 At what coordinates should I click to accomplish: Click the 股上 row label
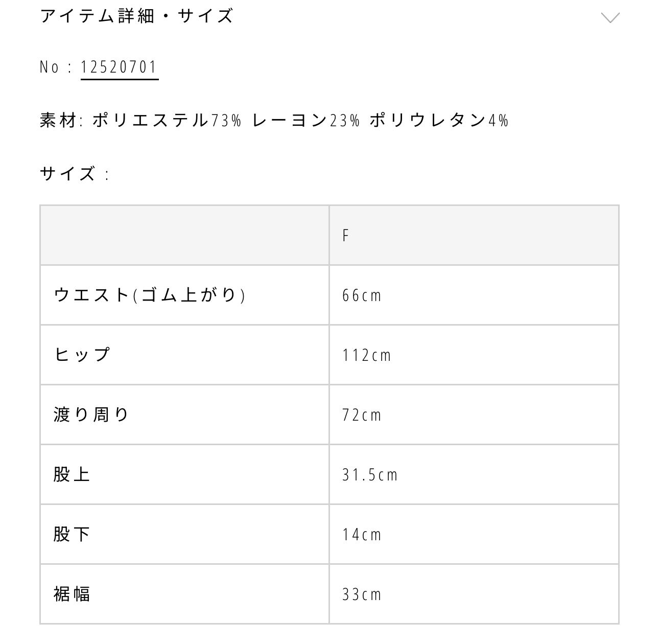point(72,474)
